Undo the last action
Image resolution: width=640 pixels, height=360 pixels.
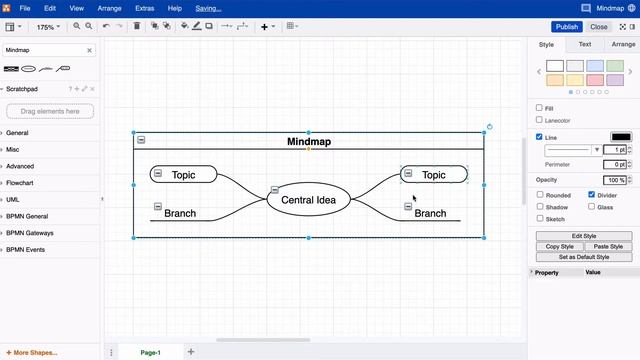(106, 26)
